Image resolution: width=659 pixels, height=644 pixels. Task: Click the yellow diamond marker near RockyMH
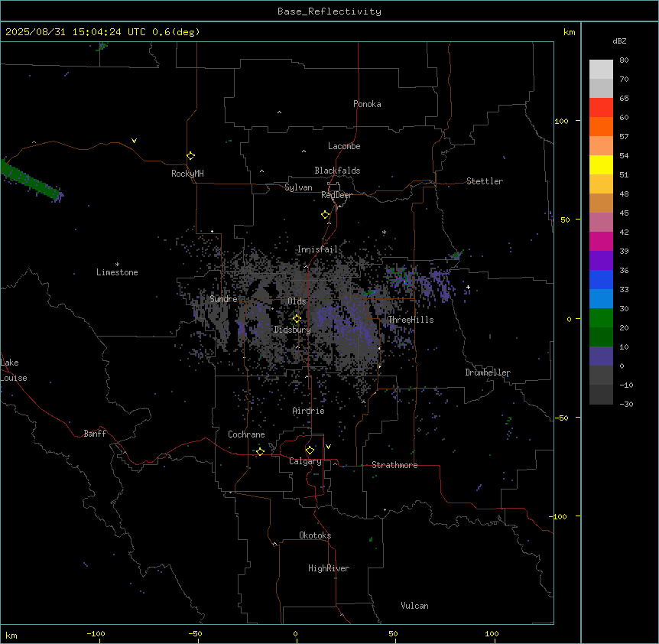tap(191, 156)
